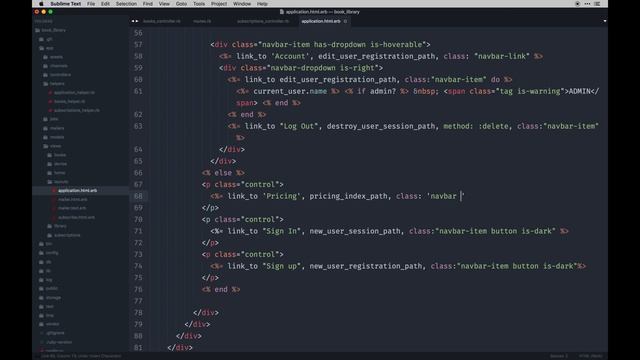The height and width of the screenshot is (360, 640).
Task: Open the Help menu
Action: 262,4
